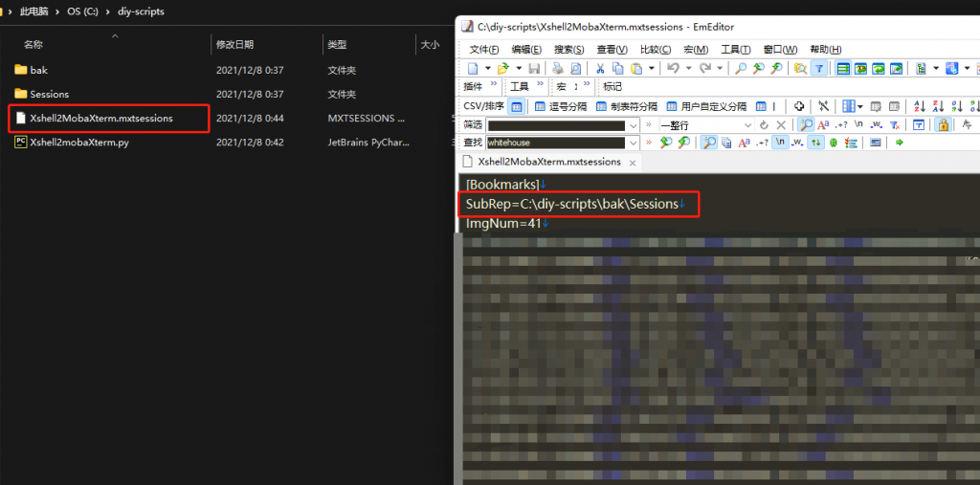Click the Paste clipboard icon

636,68
